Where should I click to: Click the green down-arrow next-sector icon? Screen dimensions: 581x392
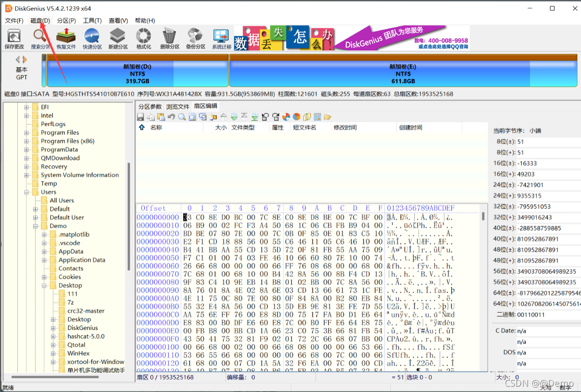(x=234, y=117)
